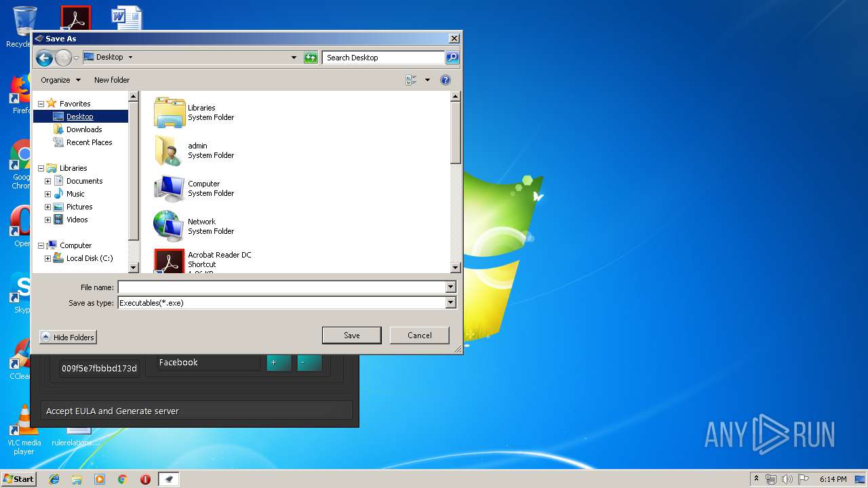The width and height of the screenshot is (868, 488).
Task: Click the file list scroll down arrow
Action: (x=456, y=268)
